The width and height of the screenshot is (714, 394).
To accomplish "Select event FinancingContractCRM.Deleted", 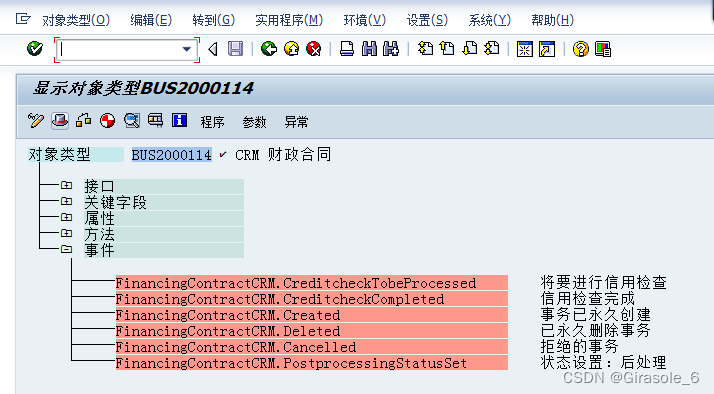I will [x=311, y=331].
